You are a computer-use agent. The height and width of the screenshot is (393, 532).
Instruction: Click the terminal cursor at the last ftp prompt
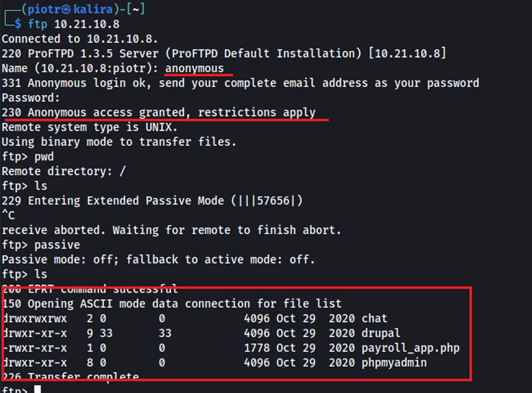[x=38, y=390]
